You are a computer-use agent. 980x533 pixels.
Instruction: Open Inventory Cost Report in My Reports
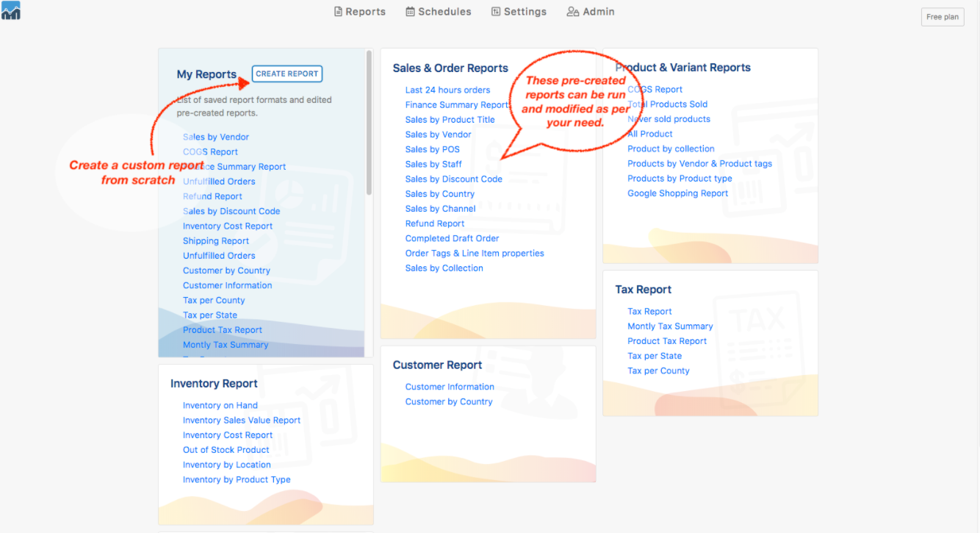pyautogui.click(x=228, y=226)
